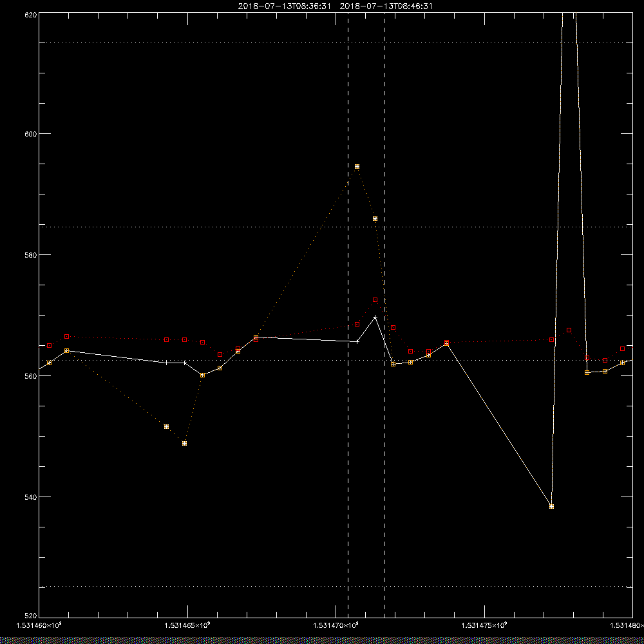The image size is (644, 644).
Task: Click the left vertical dashed time marker
Action: point(348,316)
